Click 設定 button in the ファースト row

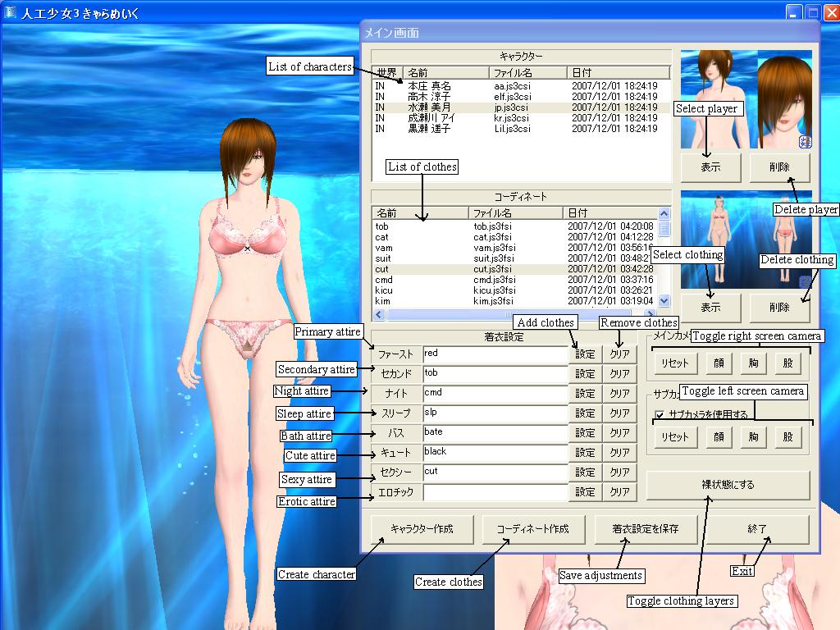click(x=585, y=354)
